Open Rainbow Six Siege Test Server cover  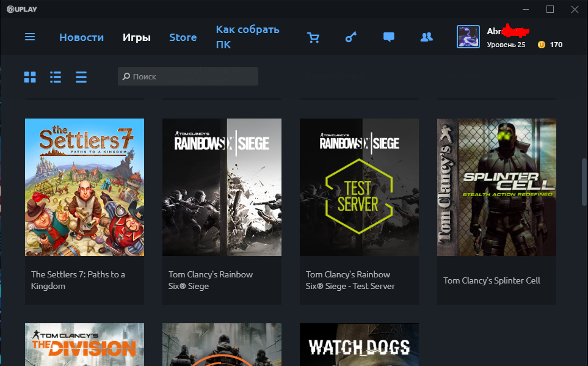coord(359,188)
